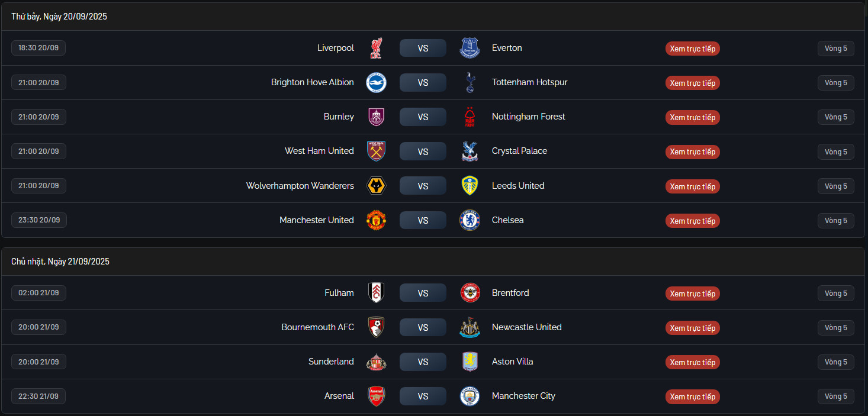Viewport: 868px width, 416px height.
Task: Click the Liverpool club crest
Action: pos(376,48)
